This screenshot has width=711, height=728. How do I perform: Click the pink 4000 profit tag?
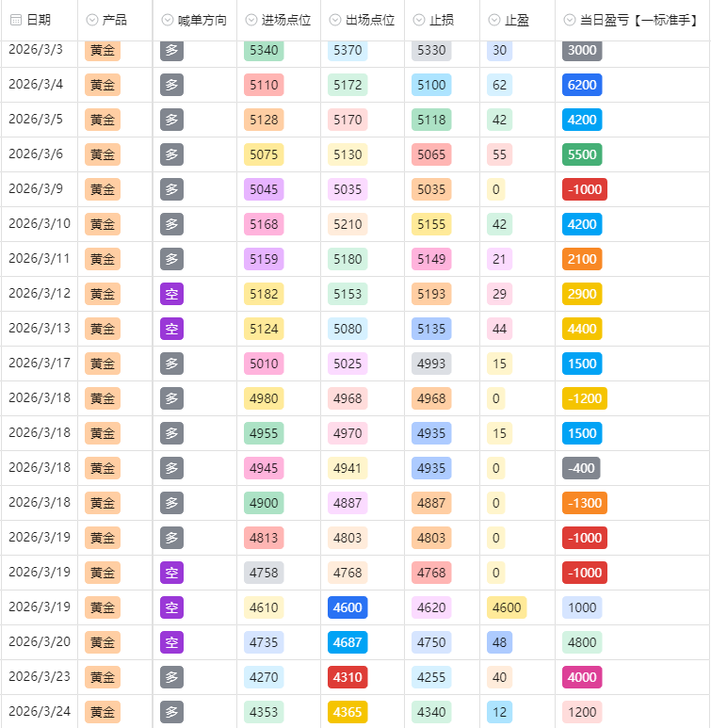pos(582,677)
